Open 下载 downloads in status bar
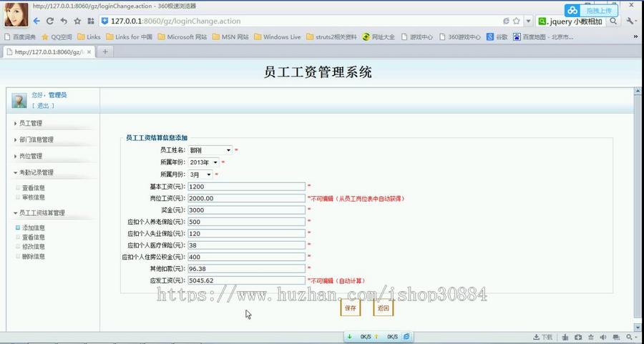644x344 pixels. click(x=542, y=337)
